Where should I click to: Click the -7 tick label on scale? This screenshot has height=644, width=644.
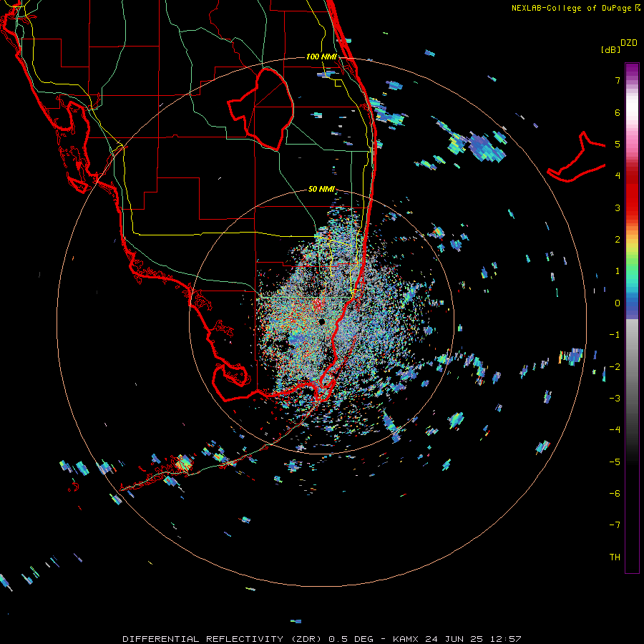[x=615, y=525]
